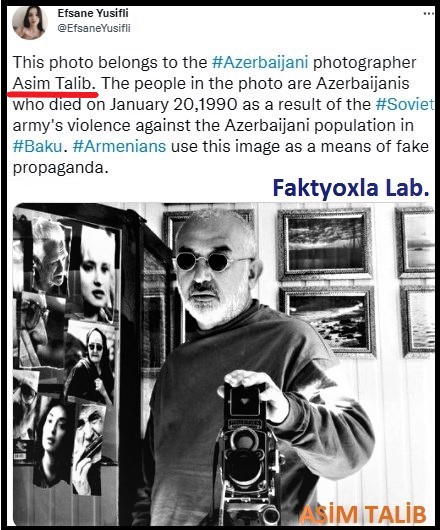This screenshot has height=530, width=440.
Task: Click the blonde woman portrait on the board
Action: click(96, 273)
